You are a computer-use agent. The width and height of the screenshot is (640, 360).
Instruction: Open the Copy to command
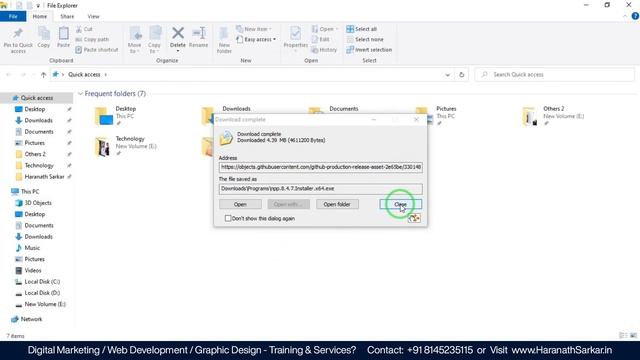pyautogui.click(x=154, y=40)
